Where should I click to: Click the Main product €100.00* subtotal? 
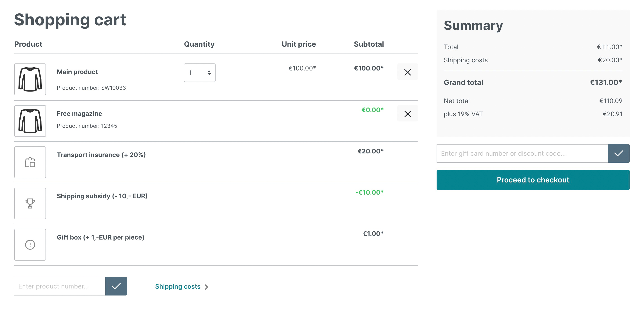[369, 68]
